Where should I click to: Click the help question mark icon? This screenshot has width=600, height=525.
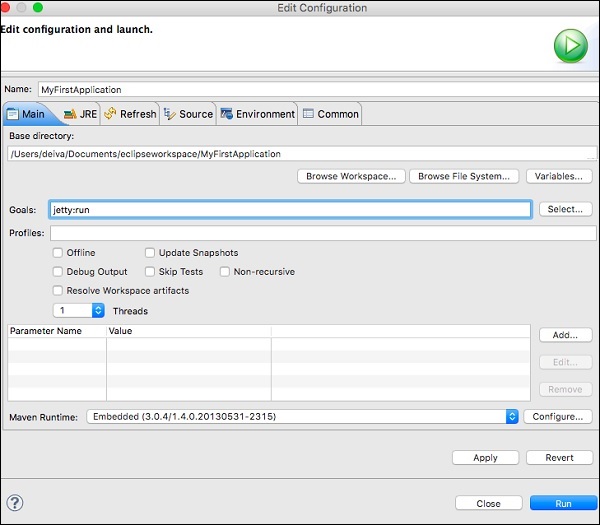(15, 503)
